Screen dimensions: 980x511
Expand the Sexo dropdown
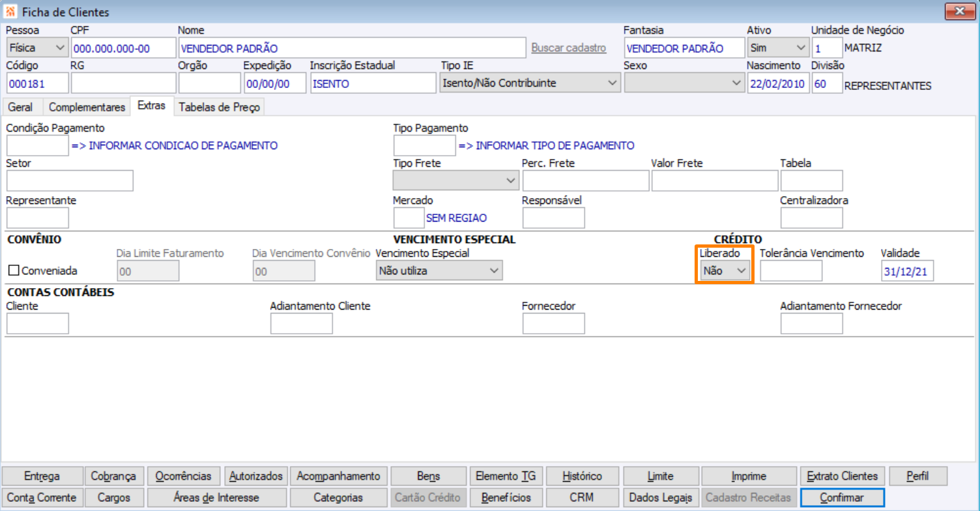click(683, 83)
